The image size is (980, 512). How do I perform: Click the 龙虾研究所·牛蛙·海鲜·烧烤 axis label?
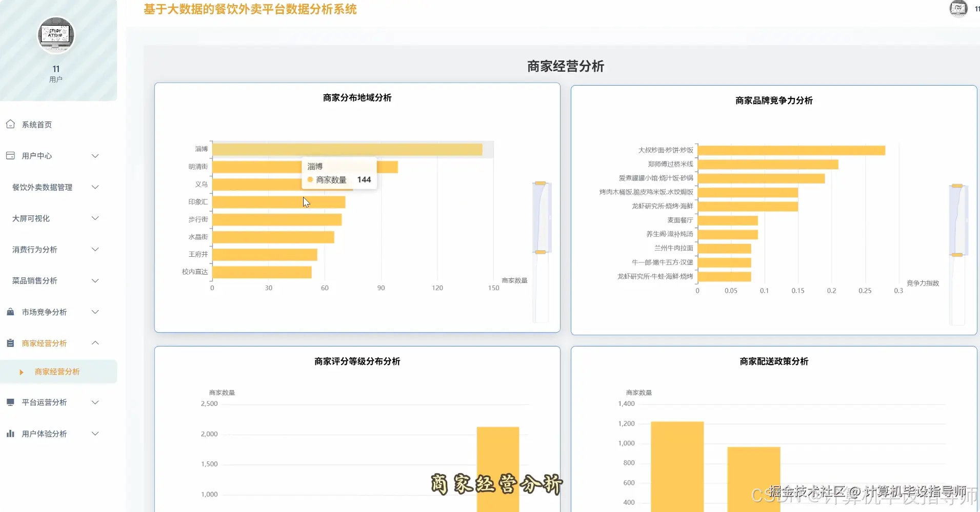[x=655, y=276]
